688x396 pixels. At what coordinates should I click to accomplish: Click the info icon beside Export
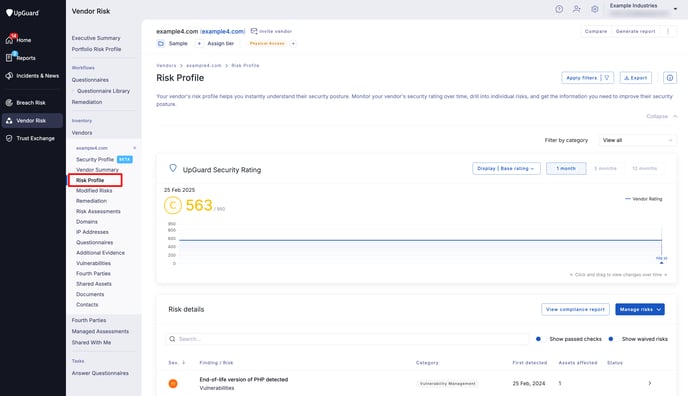click(670, 78)
